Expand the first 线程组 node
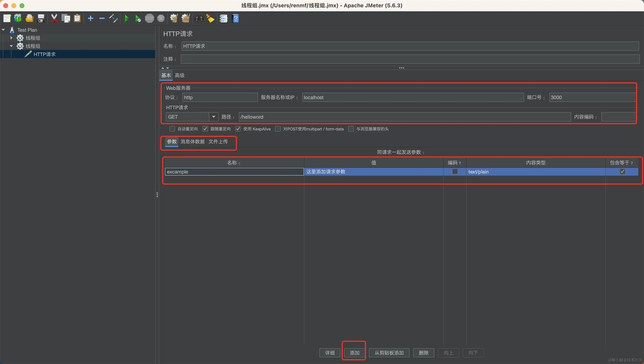644x364 pixels. point(11,38)
